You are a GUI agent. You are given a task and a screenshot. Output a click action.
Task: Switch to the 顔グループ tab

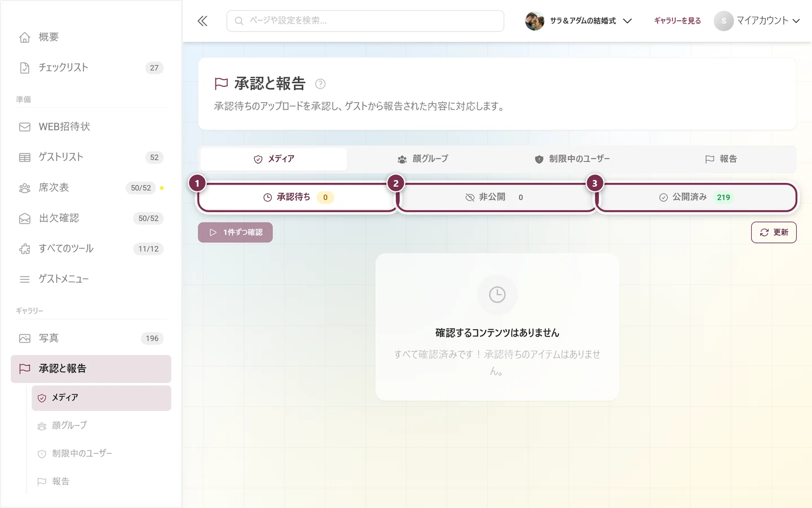(422, 159)
